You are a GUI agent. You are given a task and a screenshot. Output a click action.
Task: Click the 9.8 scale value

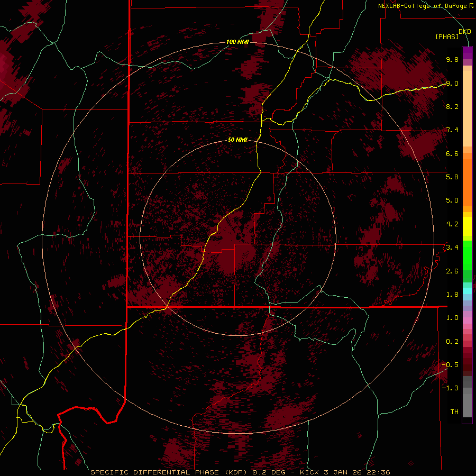452,59
